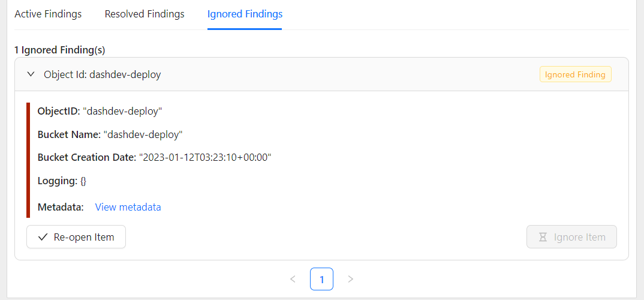Click the checkmark icon in Re-open Item

tap(43, 237)
